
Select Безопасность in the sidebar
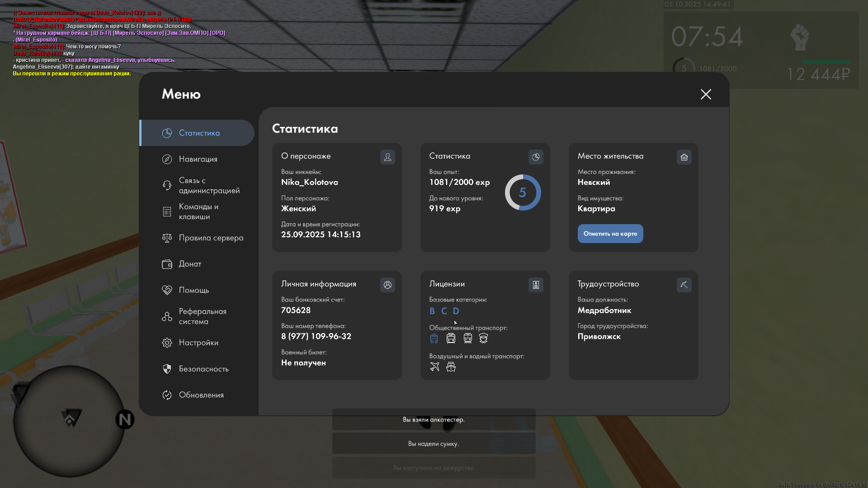pyautogui.click(x=203, y=369)
